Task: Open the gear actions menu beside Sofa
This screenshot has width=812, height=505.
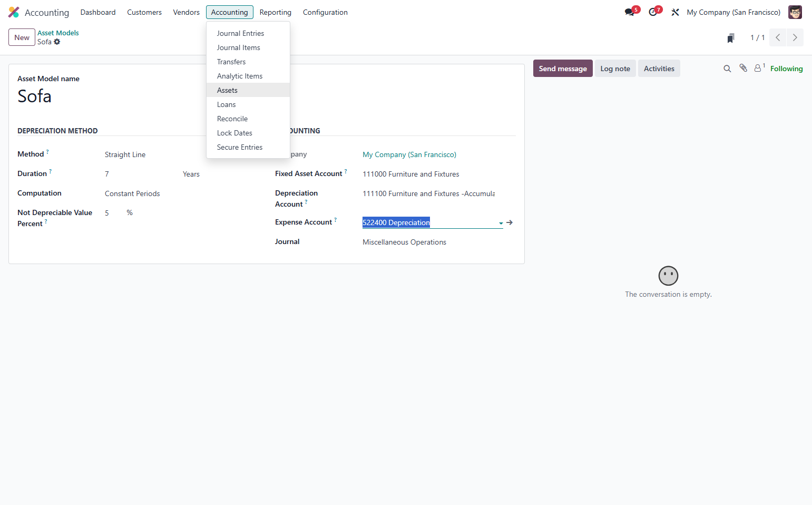Action: [x=57, y=42]
